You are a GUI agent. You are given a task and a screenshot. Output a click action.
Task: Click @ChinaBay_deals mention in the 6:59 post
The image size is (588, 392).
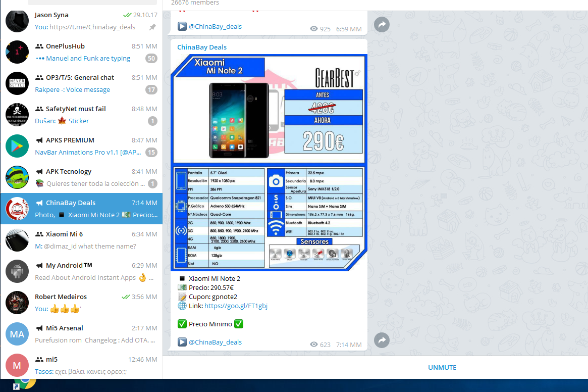coord(215,26)
